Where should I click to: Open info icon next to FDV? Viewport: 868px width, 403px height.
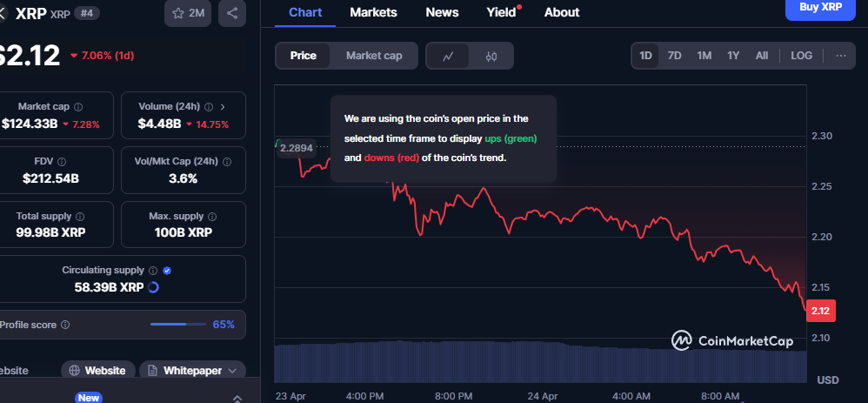pos(62,161)
